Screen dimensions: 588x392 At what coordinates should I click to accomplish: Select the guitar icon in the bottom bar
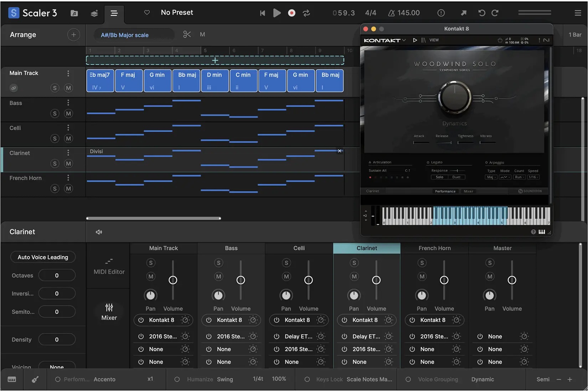click(35, 379)
